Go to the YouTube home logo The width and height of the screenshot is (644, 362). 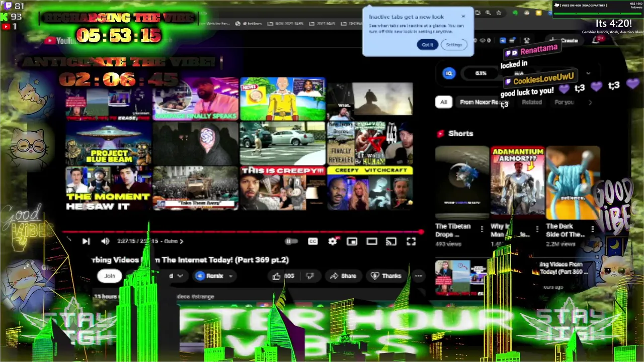pyautogui.click(x=60, y=41)
